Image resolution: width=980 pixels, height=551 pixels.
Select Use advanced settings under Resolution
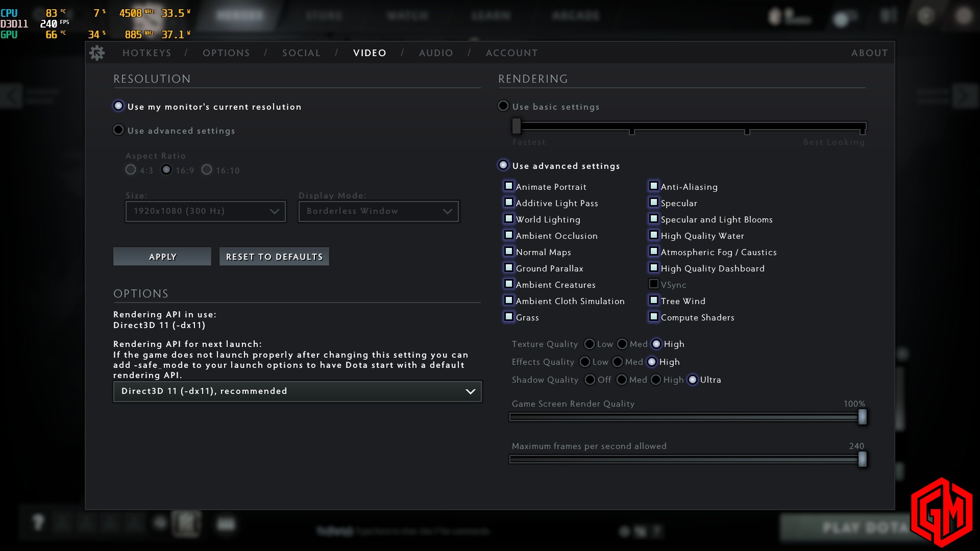118,130
